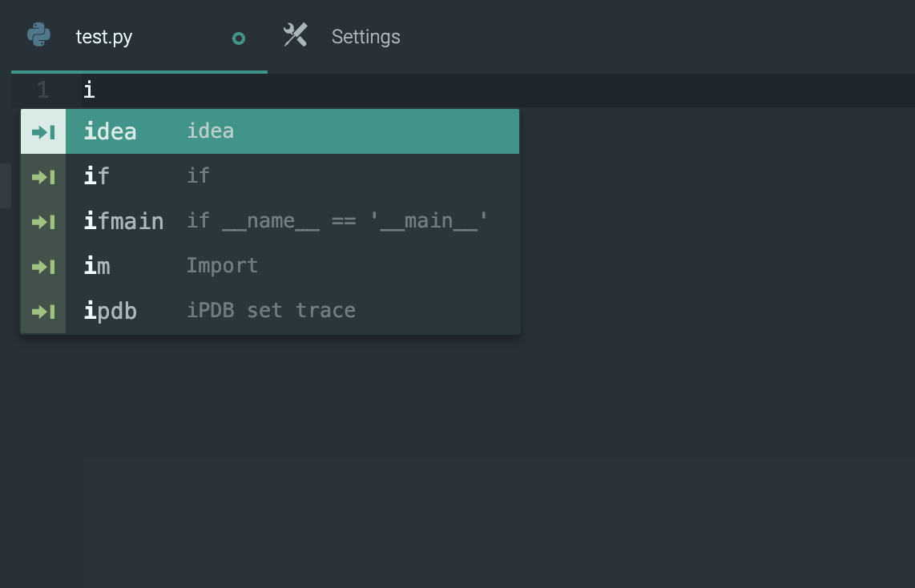Click the Python file icon on the test.py tab
This screenshot has height=588, width=915.
click(38, 36)
